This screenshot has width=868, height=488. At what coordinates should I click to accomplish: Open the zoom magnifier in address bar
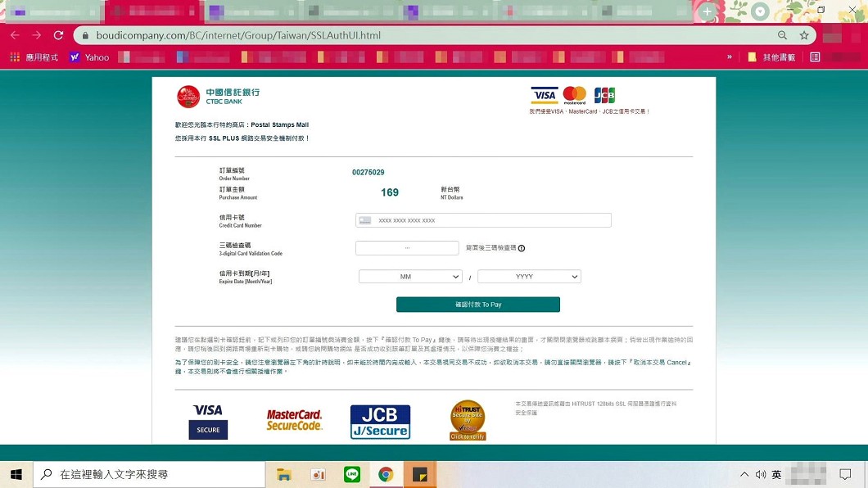pos(782,35)
